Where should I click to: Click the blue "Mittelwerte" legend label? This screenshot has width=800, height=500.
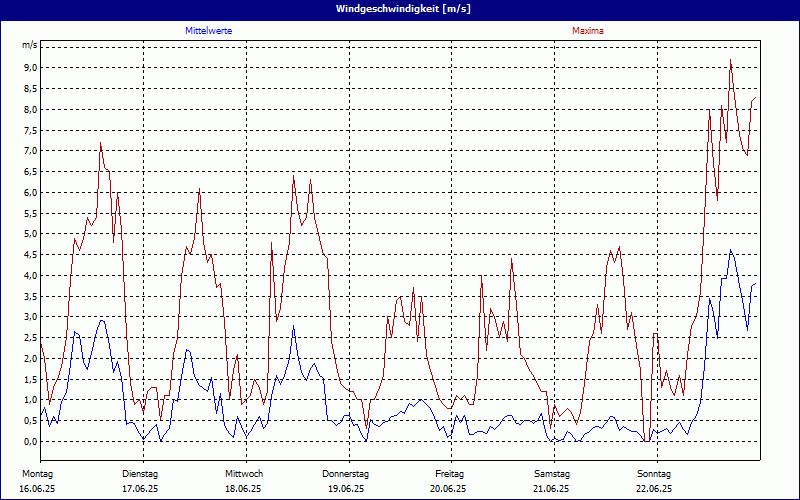(x=208, y=31)
